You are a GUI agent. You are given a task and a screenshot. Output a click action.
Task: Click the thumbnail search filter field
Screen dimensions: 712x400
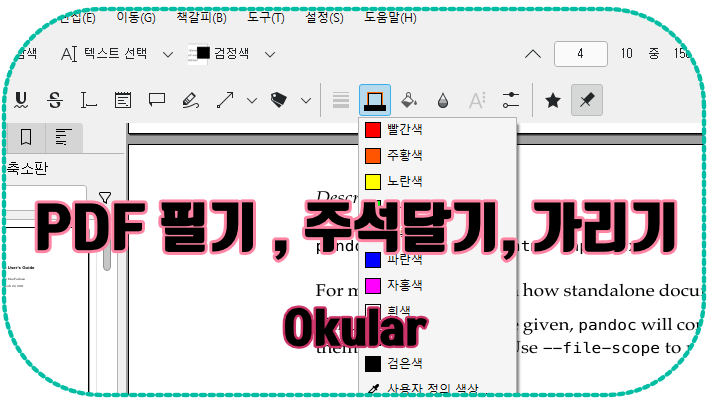click(47, 197)
